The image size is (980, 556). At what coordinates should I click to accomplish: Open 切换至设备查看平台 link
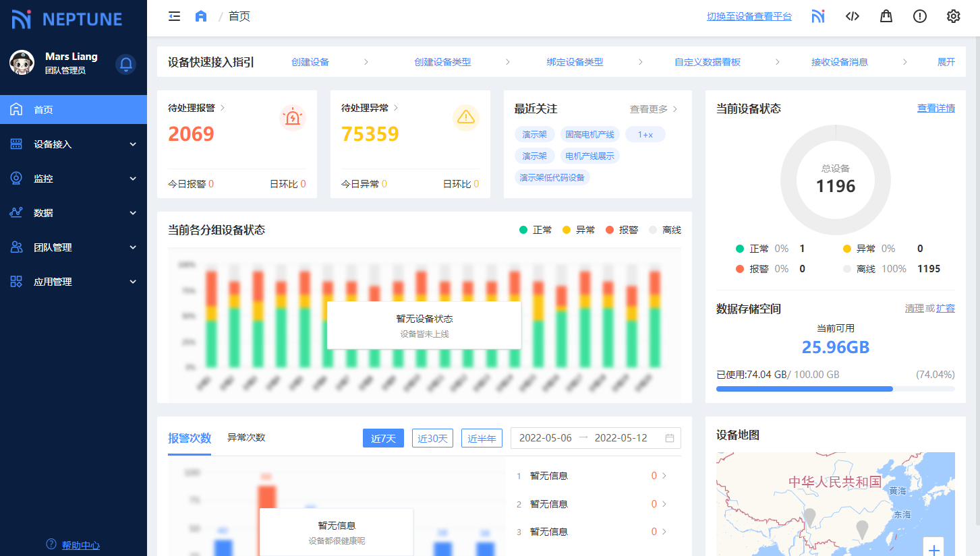pos(749,16)
